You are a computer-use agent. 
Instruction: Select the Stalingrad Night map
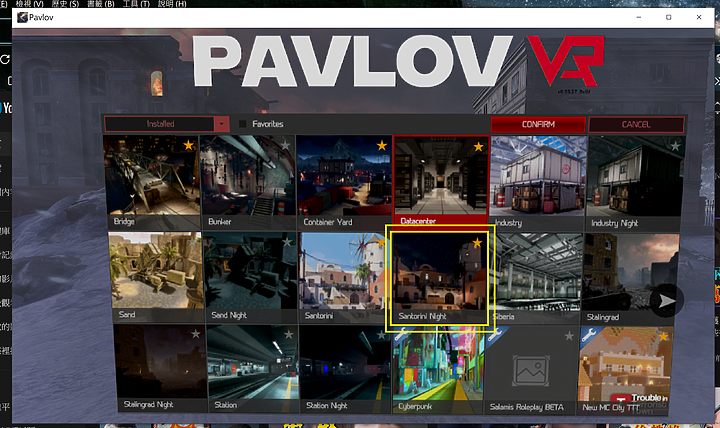[x=161, y=368]
